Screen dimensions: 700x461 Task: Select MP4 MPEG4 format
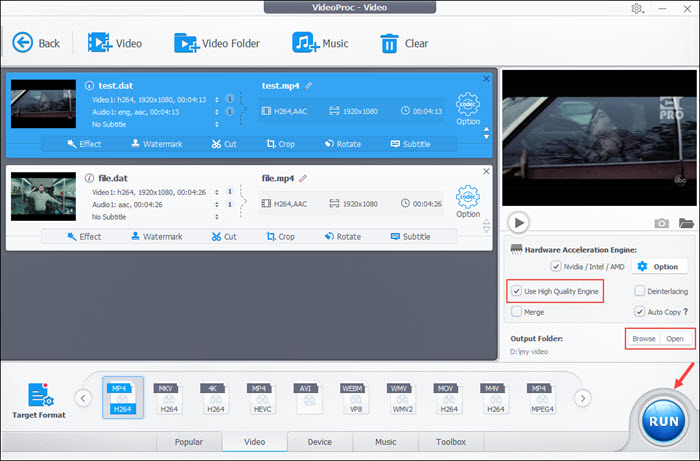pyautogui.click(x=542, y=398)
